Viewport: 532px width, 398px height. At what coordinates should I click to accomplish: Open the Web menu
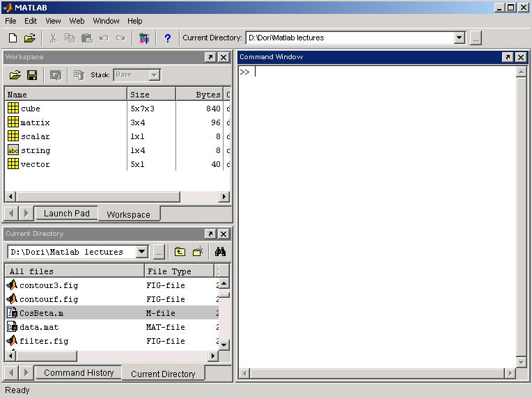click(77, 21)
